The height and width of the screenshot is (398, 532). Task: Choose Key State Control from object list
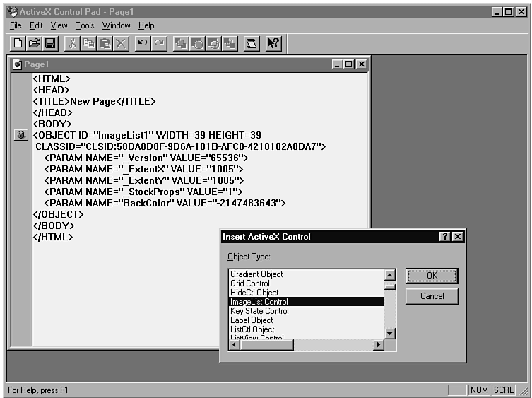(259, 311)
